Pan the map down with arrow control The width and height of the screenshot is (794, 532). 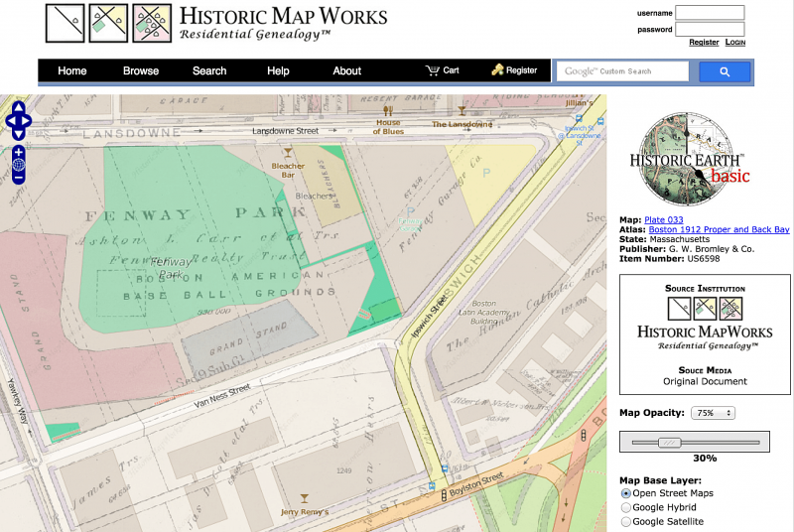point(18,134)
